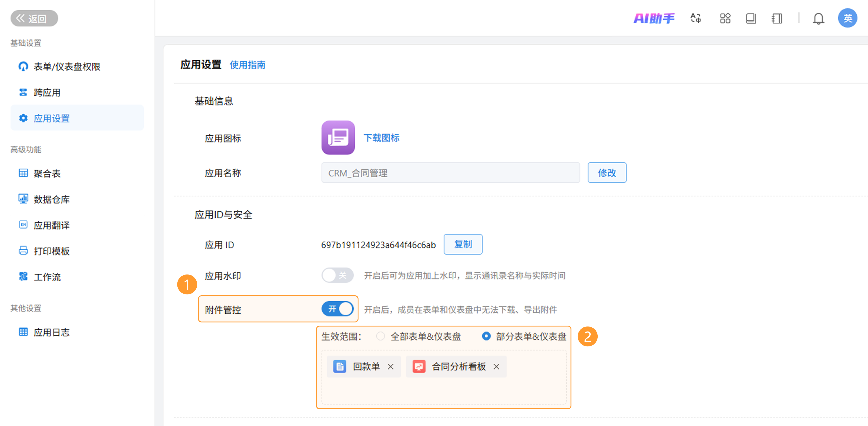Click the language translation icon
The width and height of the screenshot is (868, 426).
pyautogui.click(x=696, y=18)
